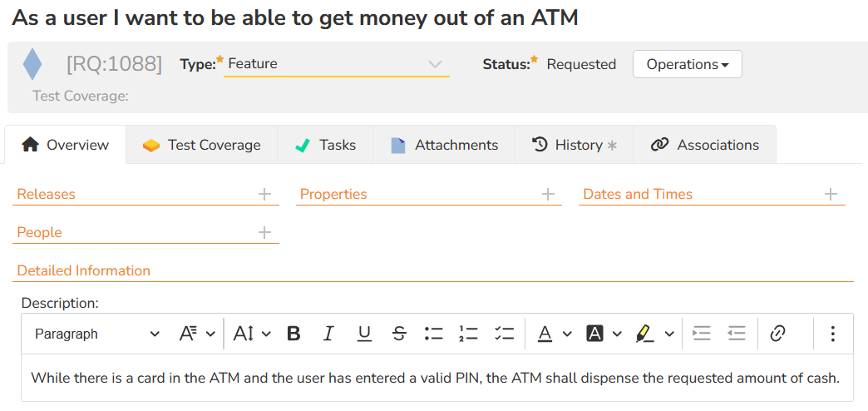Insert a hyperlink in description

[x=777, y=334]
